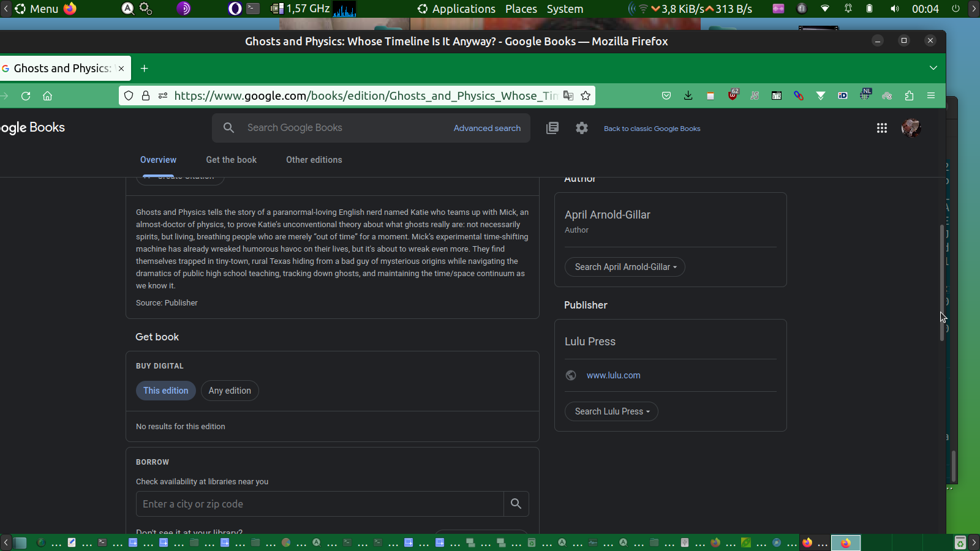The height and width of the screenshot is (551, 980).
Task: Open the Google account avatar
Action: (911, 128)
